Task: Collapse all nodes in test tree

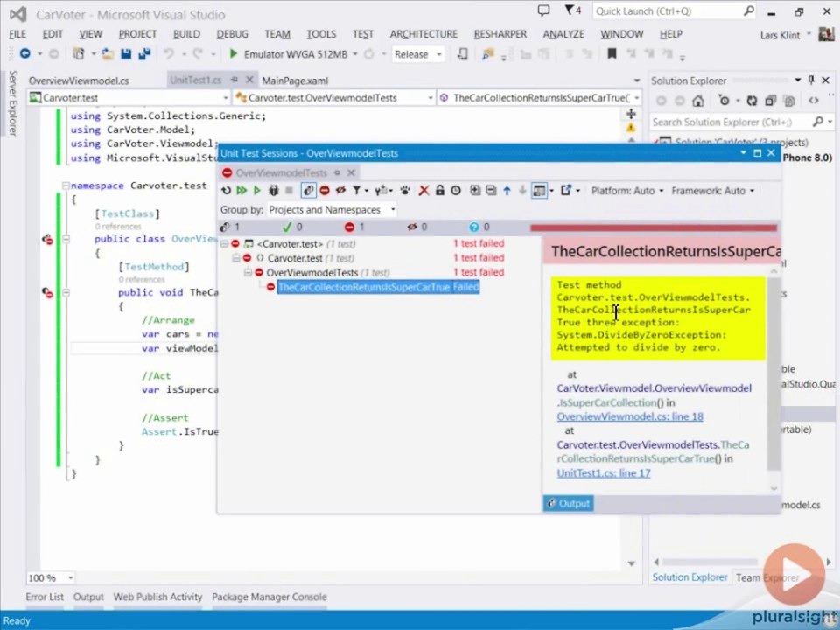Action: coord(491,190)
